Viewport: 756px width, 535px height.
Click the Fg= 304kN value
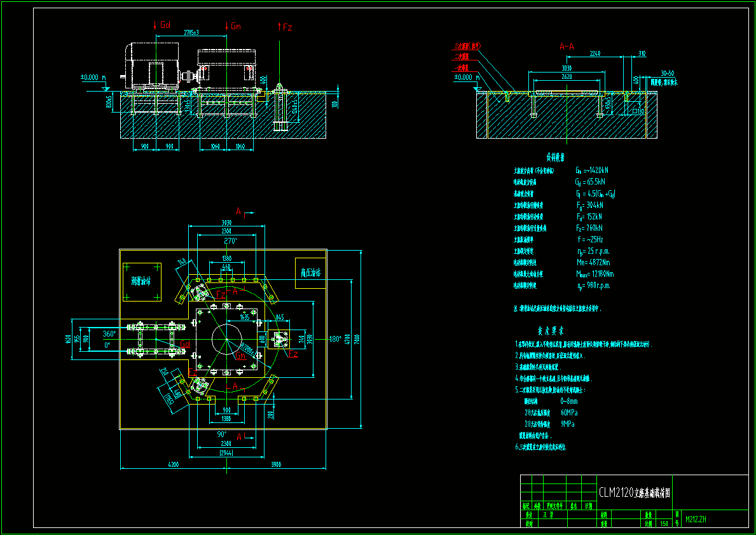(x=589, y=205)
